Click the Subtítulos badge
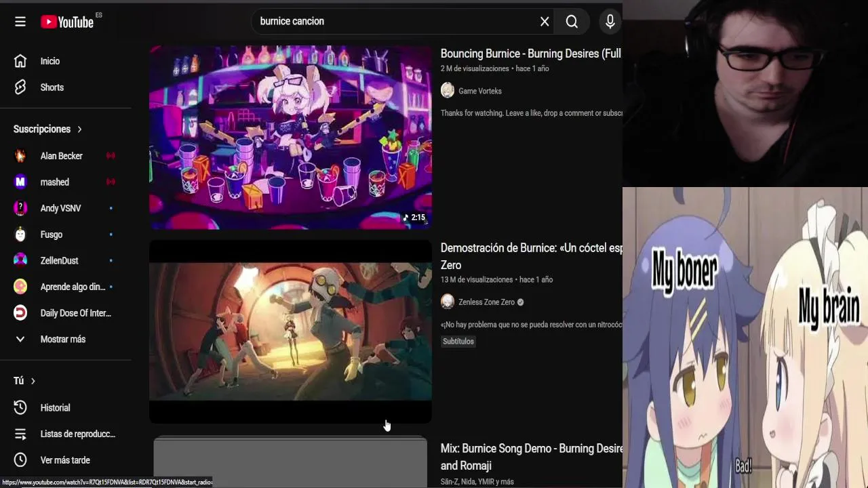The image size is (868, 488). 458,342
